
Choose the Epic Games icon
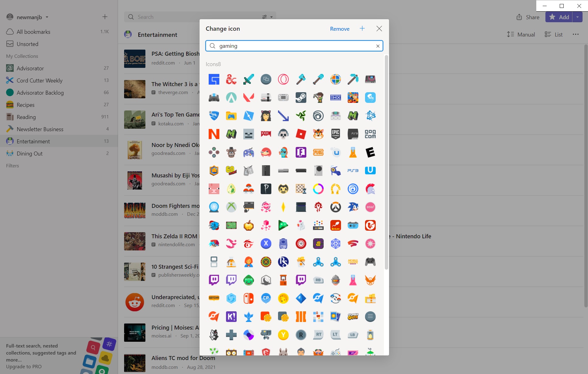[336, 134]
